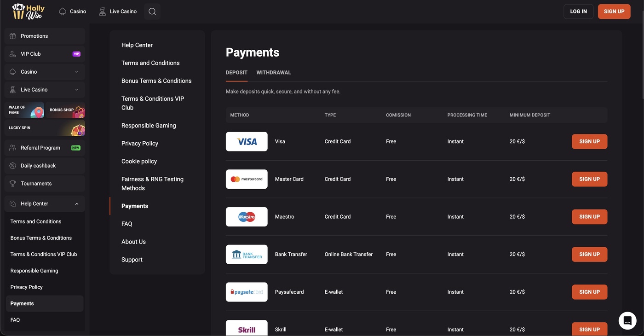Open Responsible Gaming in middle menu

coord(149,126)
